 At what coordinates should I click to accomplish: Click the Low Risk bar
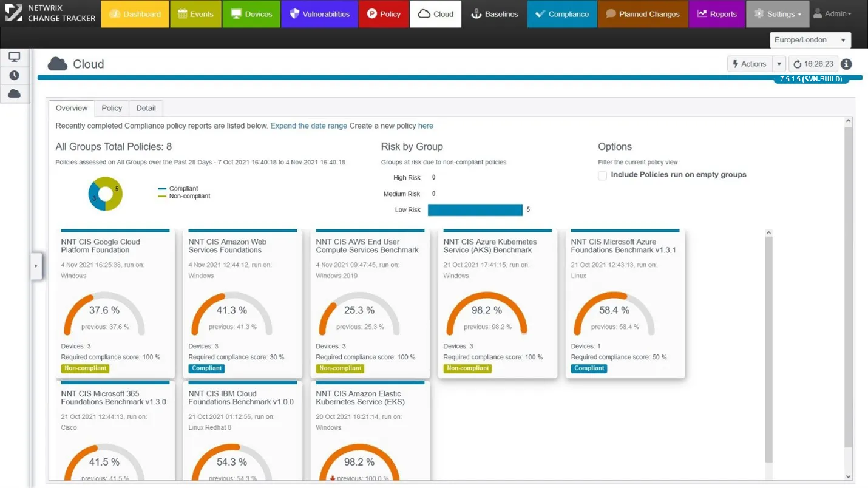475,210
